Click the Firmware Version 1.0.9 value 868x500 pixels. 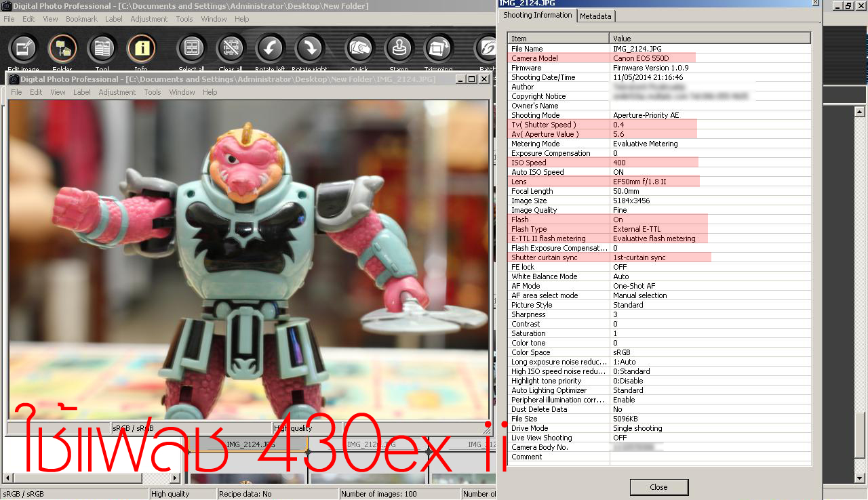click(650, 68)
